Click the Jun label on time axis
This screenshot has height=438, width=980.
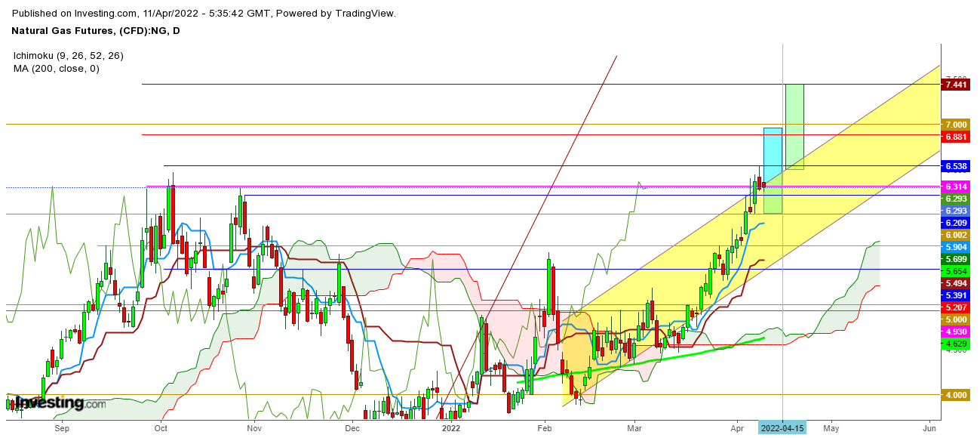929,428
